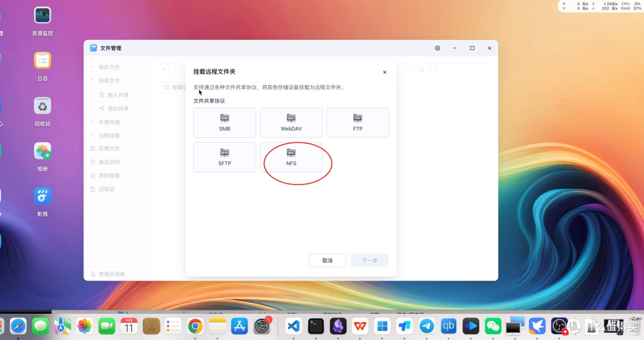The width and height of the screenshot is (644, 340).
Task: Open 我的共享 in sidebar
Action: click(x=114, y=109)
